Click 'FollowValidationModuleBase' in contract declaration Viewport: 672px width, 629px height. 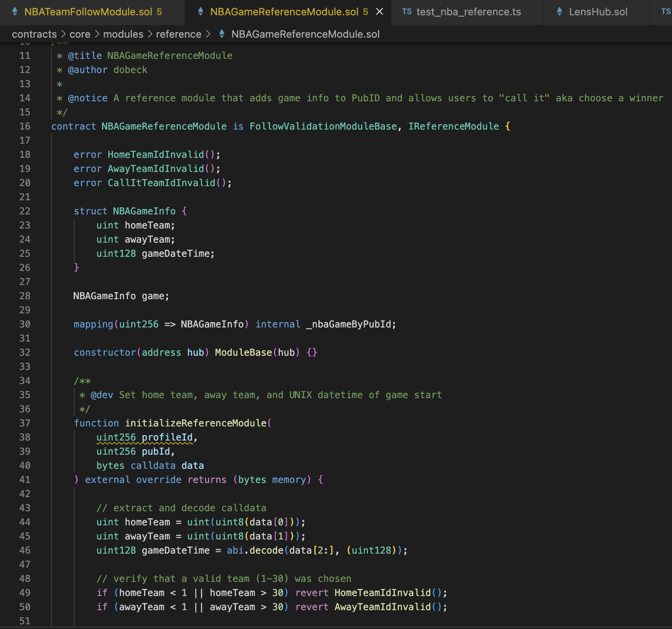point(323,126)
